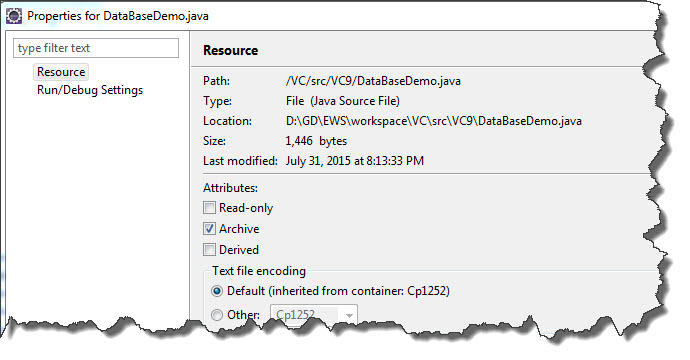
Task: Focus the 'type filter text' field
Action: (x=96, y=48)
